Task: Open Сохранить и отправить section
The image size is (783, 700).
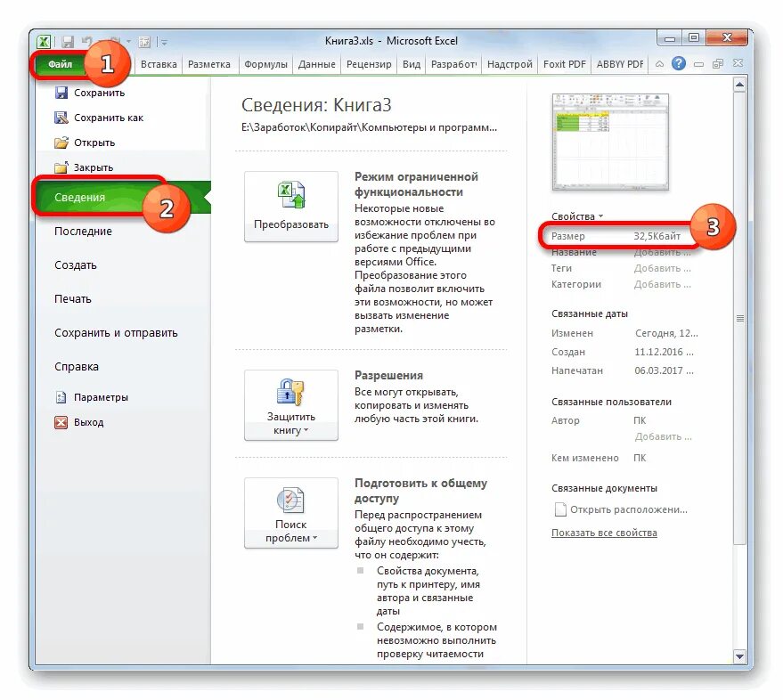Action: 116,333
